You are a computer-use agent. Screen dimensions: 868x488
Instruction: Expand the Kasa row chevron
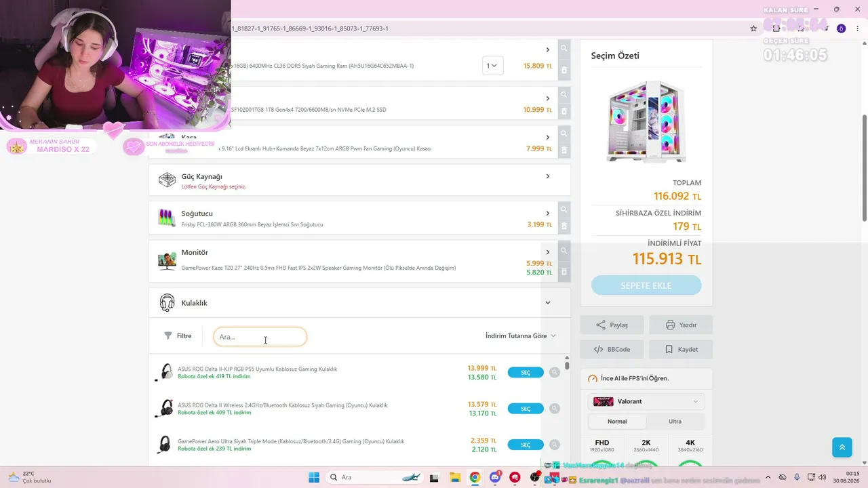coord(548,137)
